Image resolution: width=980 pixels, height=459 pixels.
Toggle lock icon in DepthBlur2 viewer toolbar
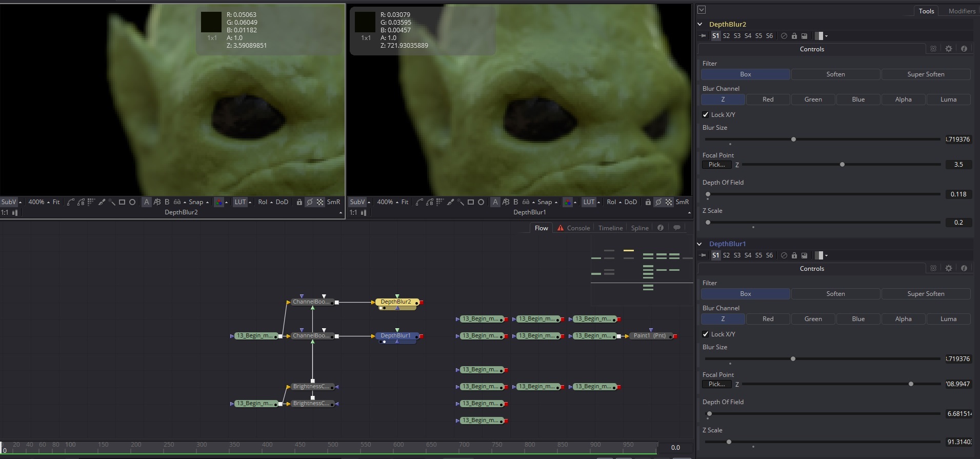299,202
